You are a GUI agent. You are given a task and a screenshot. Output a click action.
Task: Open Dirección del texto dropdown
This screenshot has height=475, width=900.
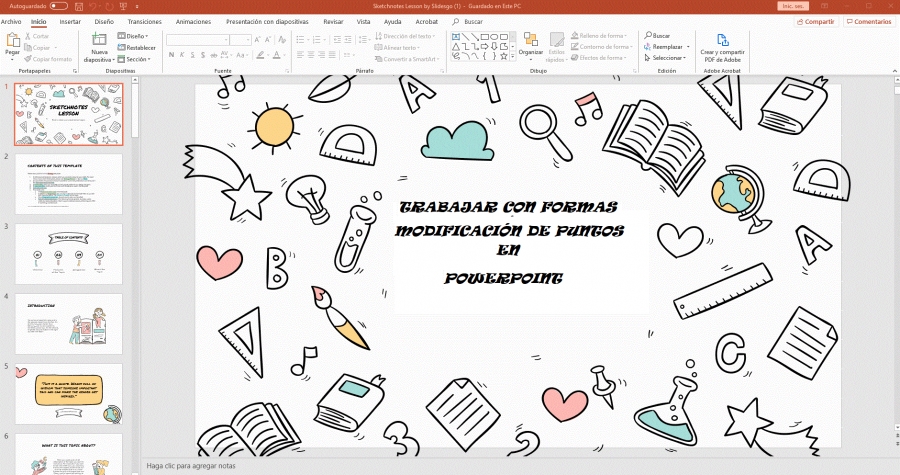[405, 36]
